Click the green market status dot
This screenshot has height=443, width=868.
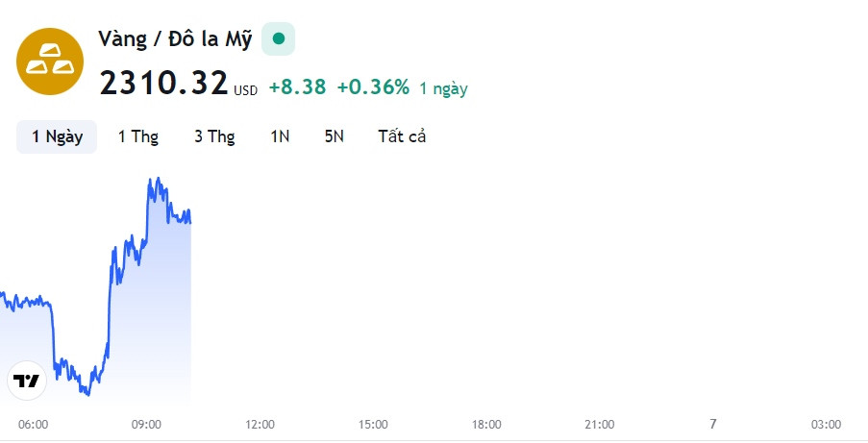279,38
